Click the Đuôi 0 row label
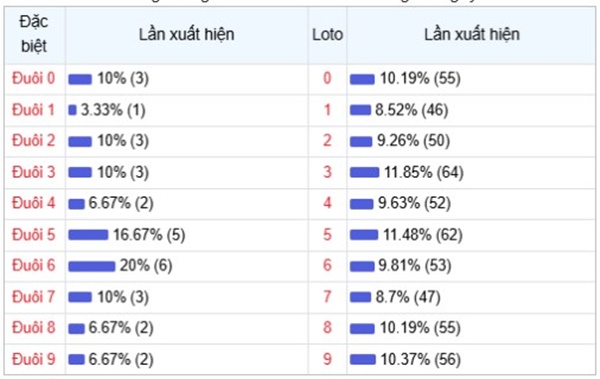 point(34,78)
